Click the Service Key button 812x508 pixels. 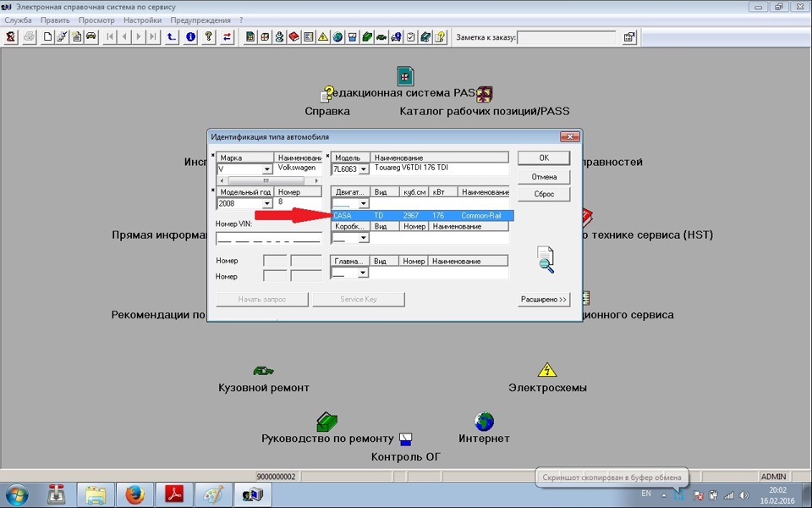click(x=359, y=299)
